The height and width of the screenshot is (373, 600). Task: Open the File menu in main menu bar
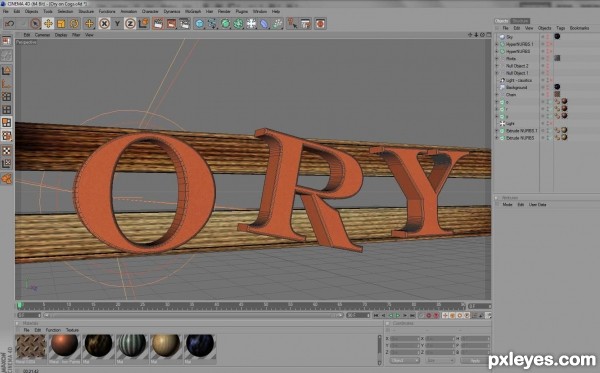click(x=6, y=11)
